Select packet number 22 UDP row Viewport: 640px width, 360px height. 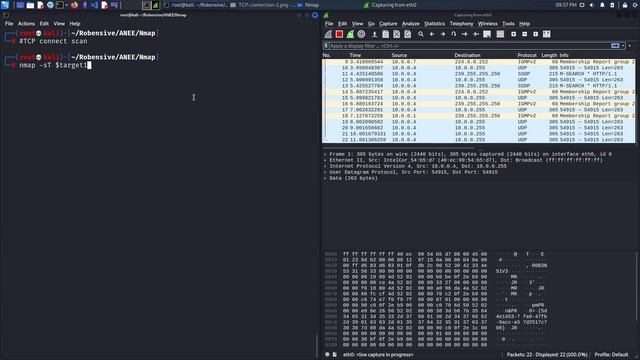pos(478,140)
